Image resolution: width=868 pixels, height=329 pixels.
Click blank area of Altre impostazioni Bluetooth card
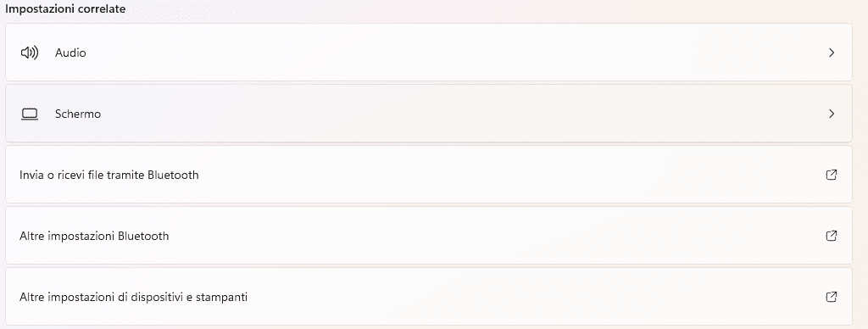(498, 236)
